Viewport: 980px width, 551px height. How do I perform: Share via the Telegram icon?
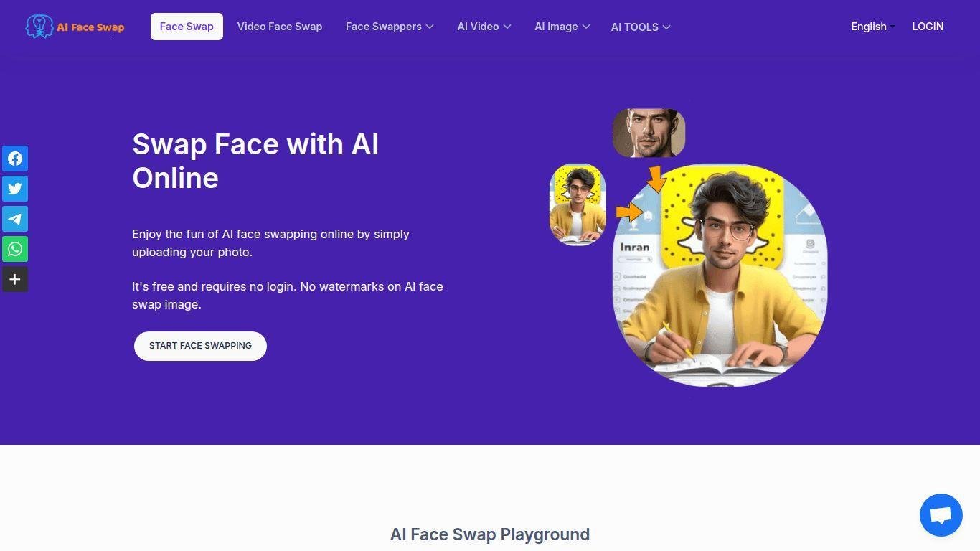[15, 219]
